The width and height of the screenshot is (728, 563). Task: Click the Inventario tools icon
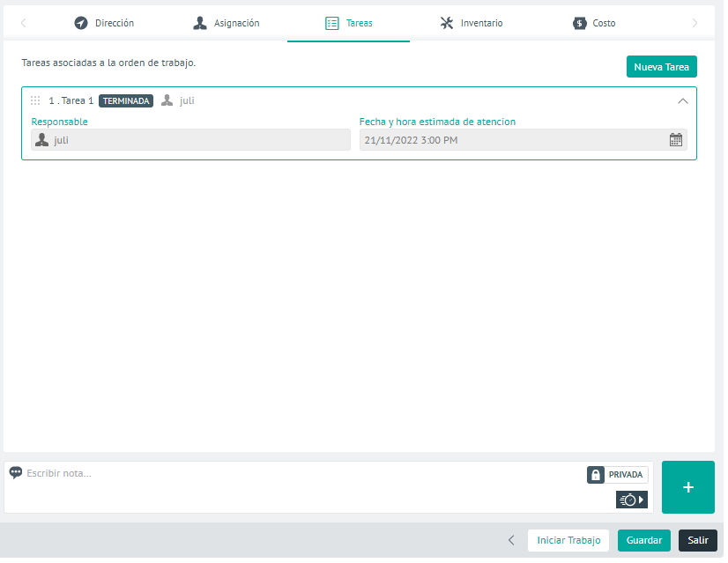point(447,23)
